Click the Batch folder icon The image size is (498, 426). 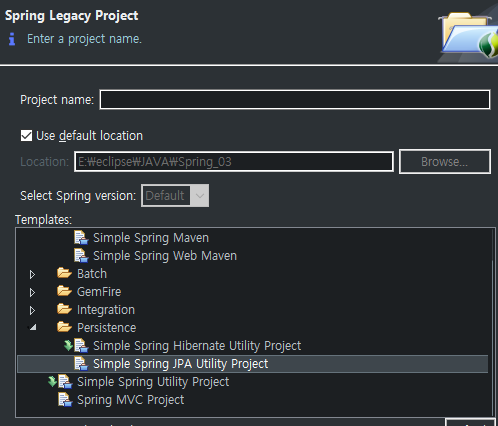(64, 273)
